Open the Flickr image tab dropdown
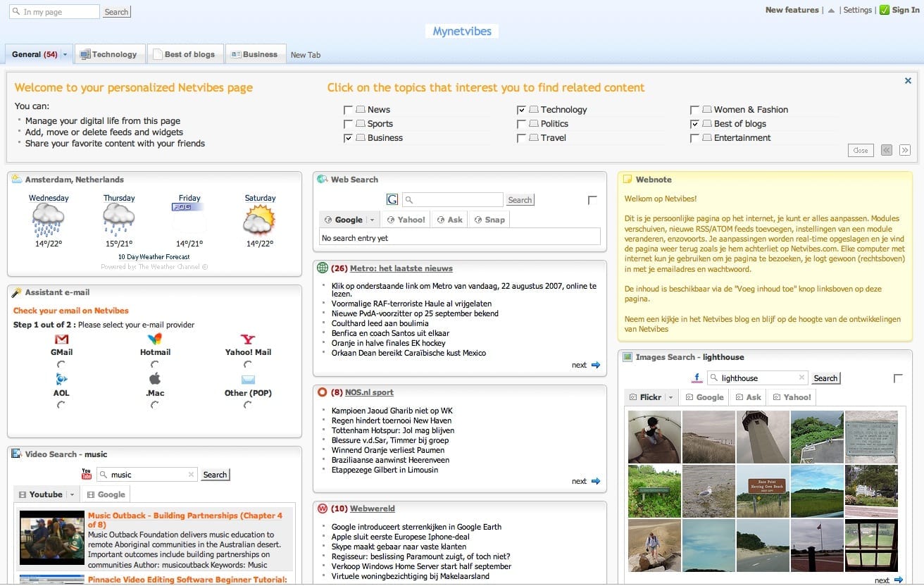Image resolution: width=924 pixels, height=586 pixels. coord(670,397)
